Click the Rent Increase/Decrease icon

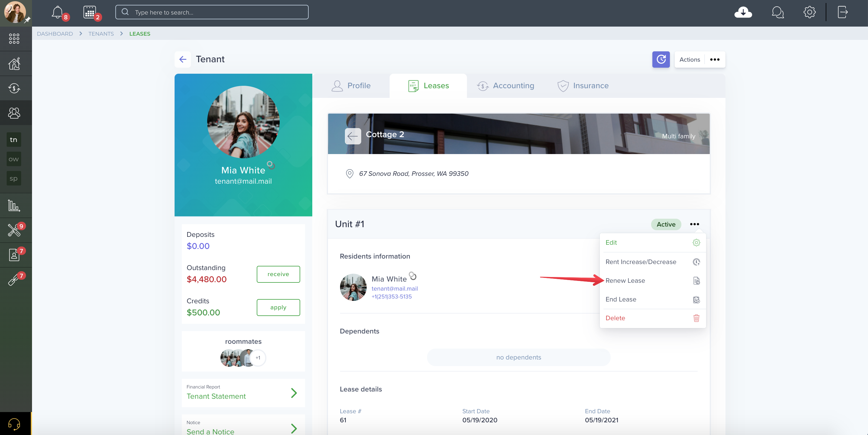[696, 262]
